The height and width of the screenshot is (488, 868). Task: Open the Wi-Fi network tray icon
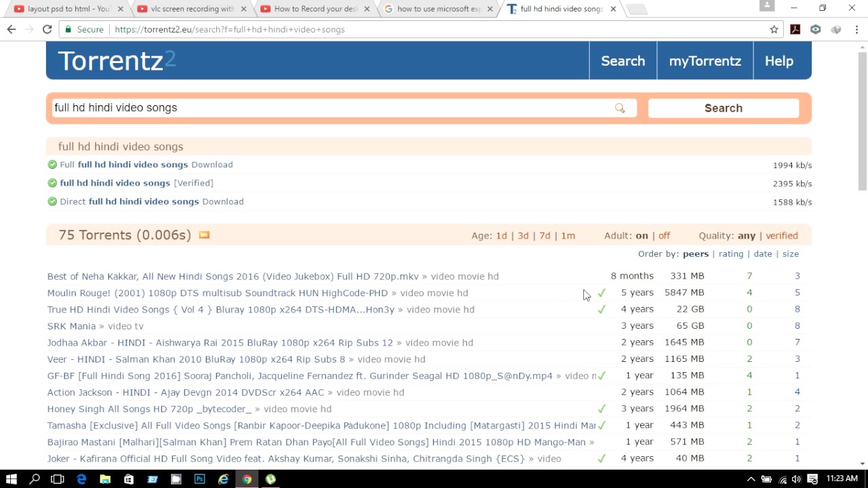783,479
